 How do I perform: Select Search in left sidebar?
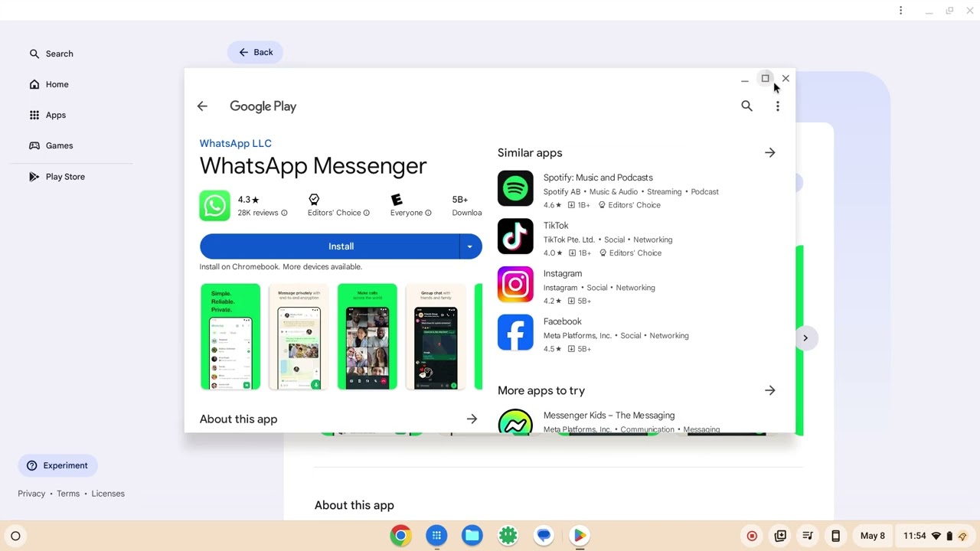51,54
